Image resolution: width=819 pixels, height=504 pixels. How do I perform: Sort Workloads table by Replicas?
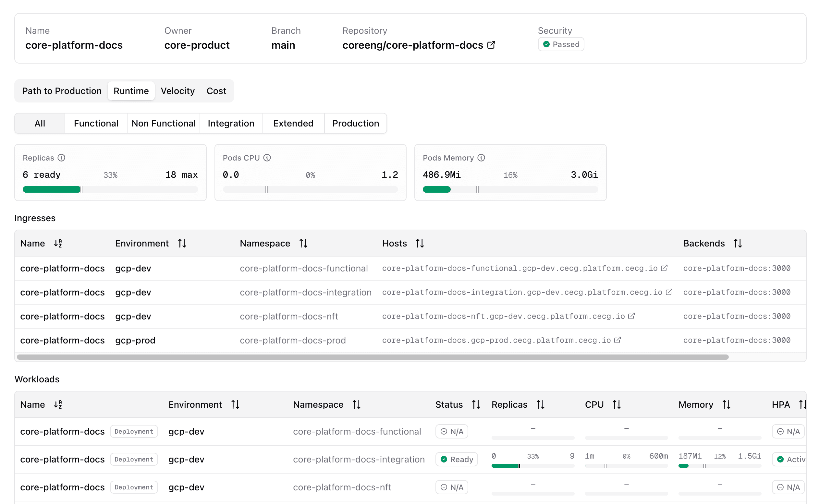(x=541, y=404)
